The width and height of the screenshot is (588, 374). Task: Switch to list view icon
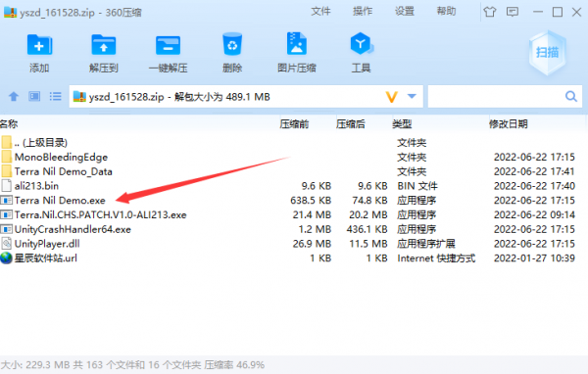click(56, 97)
